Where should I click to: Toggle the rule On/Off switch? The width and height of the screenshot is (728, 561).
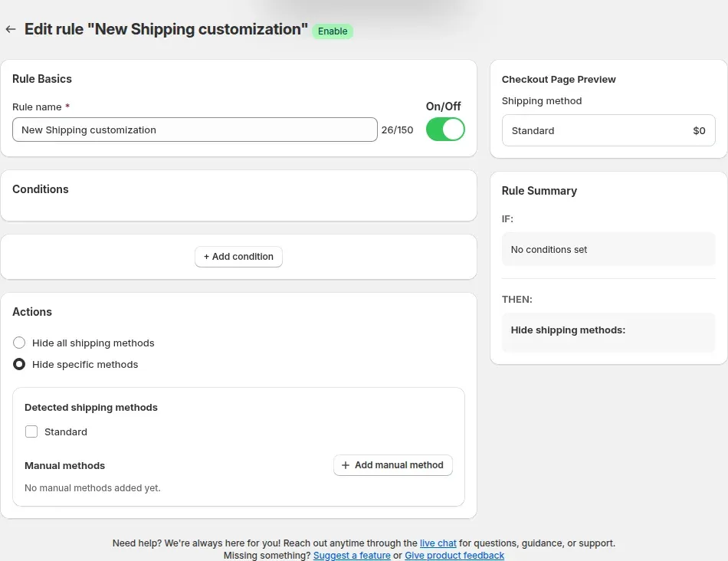[x=444, y=129]
